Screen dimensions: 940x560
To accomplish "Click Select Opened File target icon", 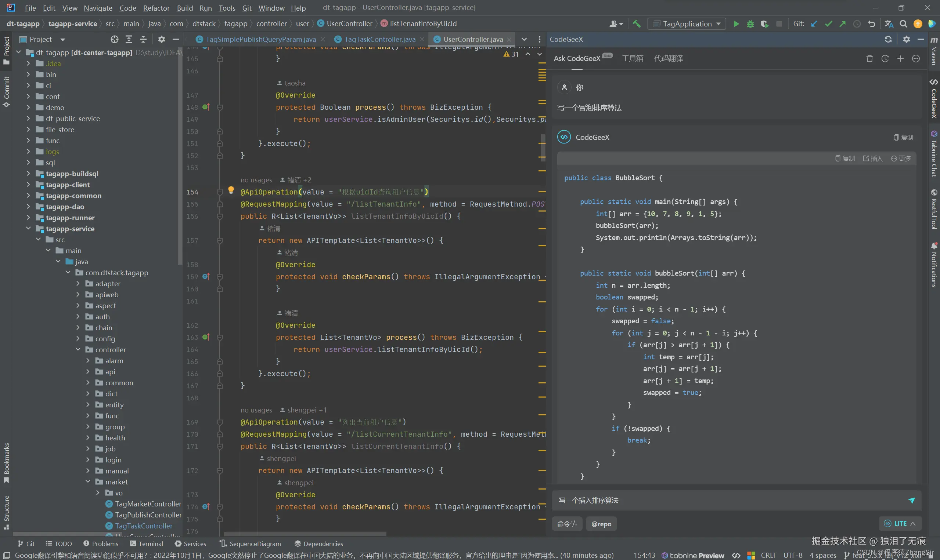I will pos(115,39).
